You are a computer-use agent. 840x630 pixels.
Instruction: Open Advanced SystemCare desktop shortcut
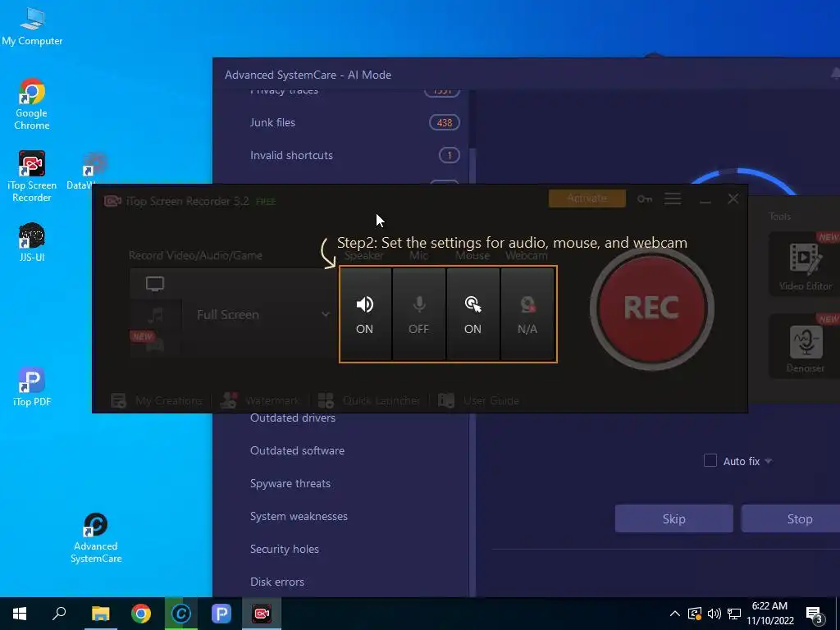coord(96,538)
